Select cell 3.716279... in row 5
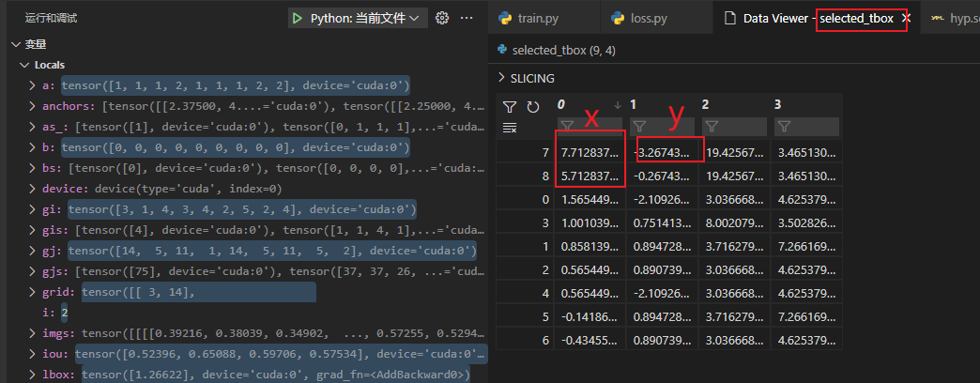The image size is (980, 383). pyautogui.click(x=734, y=316)
